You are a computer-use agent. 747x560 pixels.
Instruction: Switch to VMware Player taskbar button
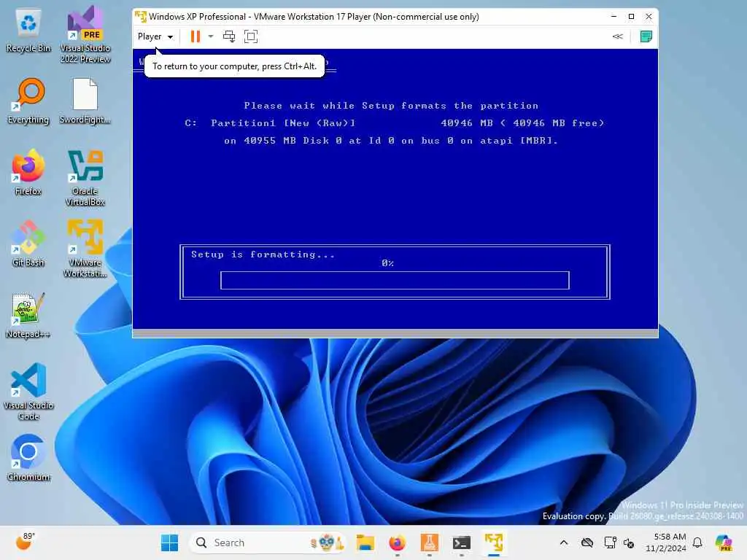494,542
